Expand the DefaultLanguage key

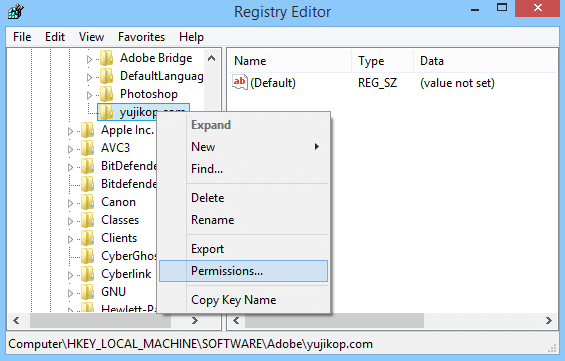click(89, 77)
